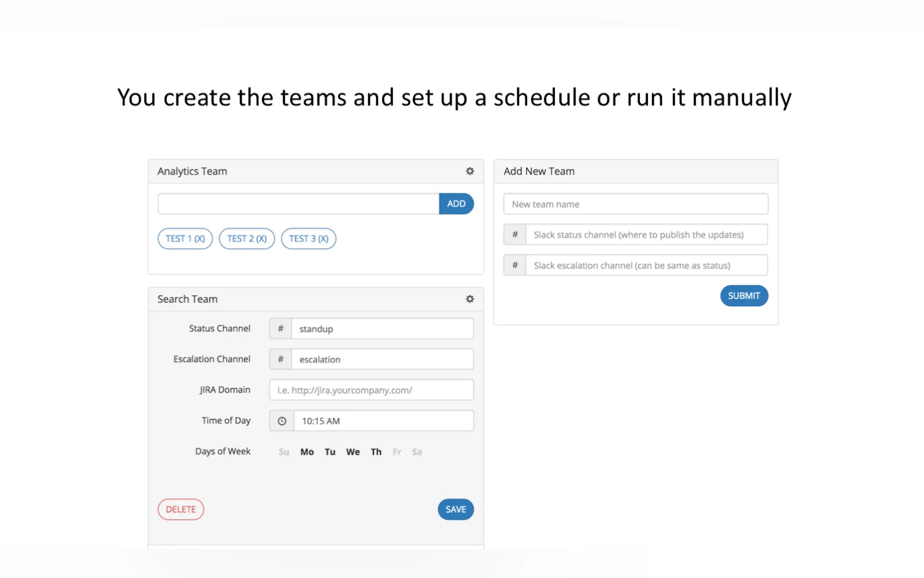Enable Friday in Days of Week
The image size is (924, 578).
tap(397, 452)
